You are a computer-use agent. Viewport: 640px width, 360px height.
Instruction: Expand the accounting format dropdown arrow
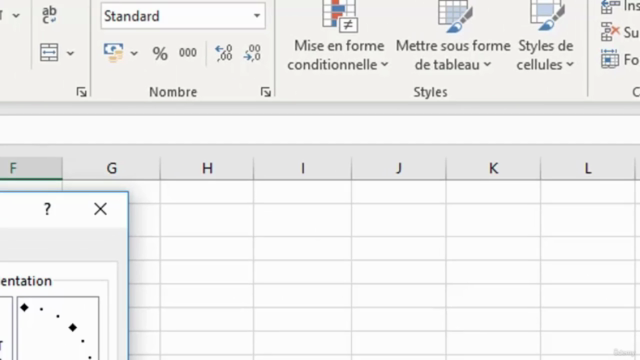coord(134,53)
